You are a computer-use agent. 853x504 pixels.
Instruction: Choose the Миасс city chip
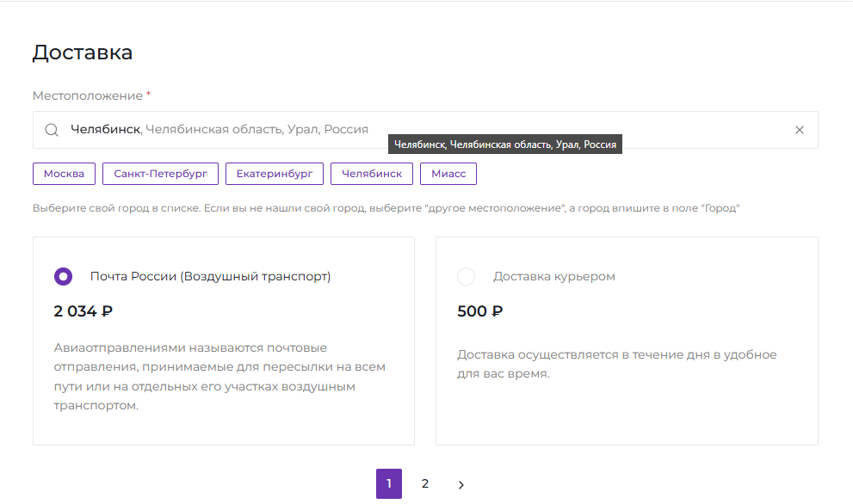448,174
